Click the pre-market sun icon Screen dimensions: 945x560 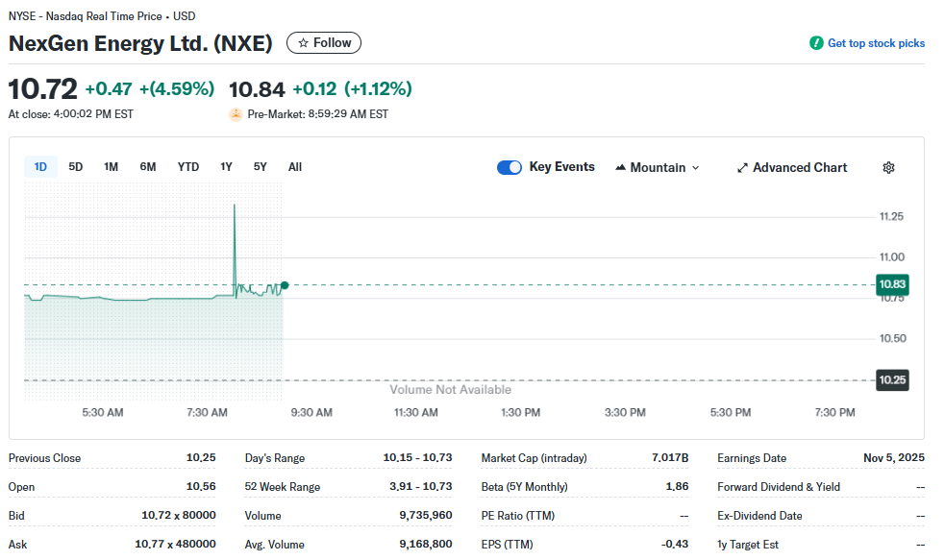pos(236,114)
